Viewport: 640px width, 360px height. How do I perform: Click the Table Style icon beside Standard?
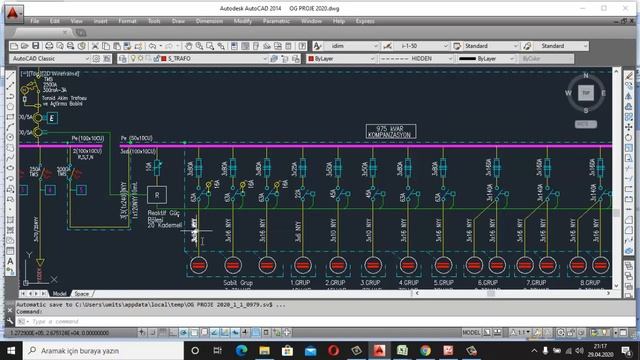click(x=457, y=46)
